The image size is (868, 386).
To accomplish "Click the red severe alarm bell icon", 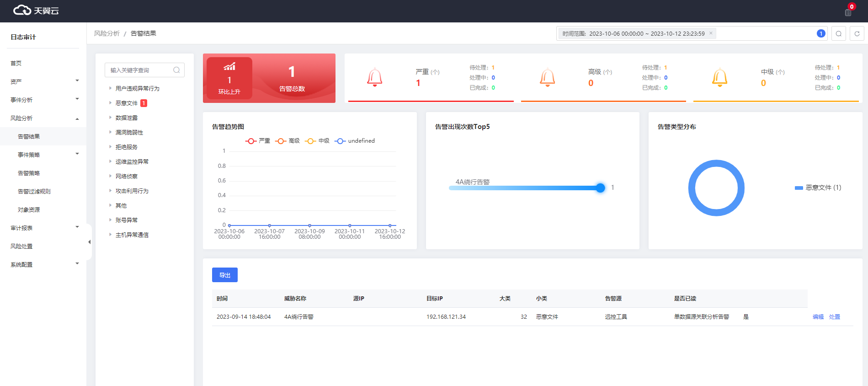I will click(374, 77).
